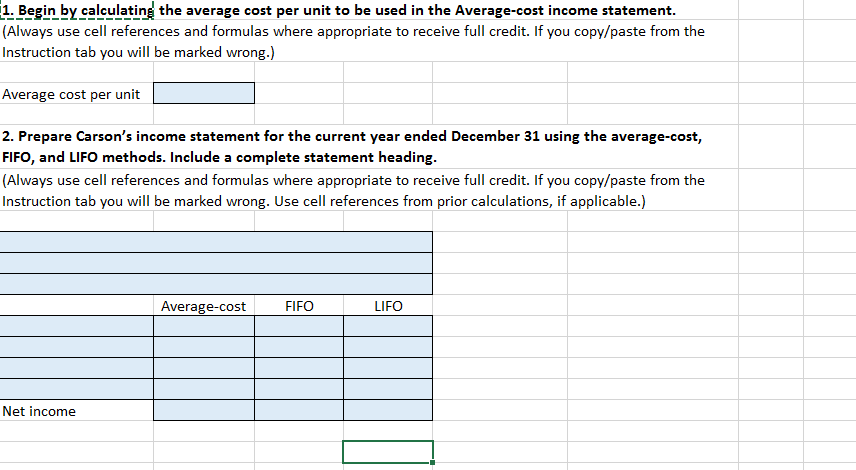Click first row Average-cost cell under header
856x470 pixels.
(204, 326)
